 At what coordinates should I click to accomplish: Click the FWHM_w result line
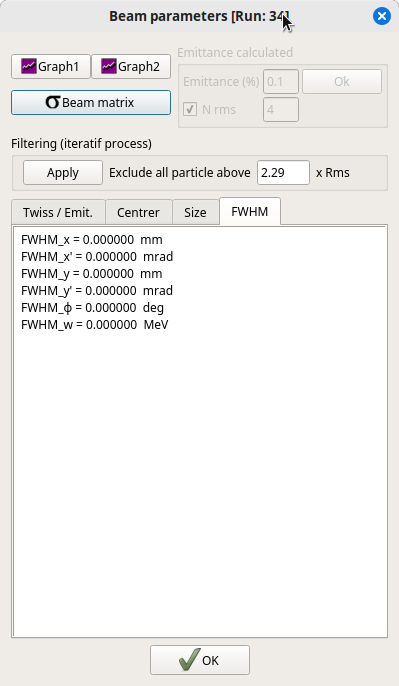(94, 325)
